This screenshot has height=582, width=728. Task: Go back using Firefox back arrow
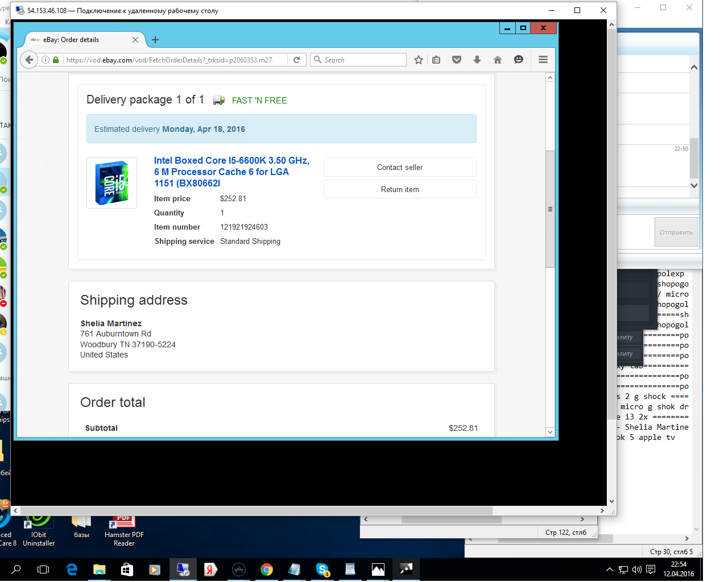(x=29, y=60)
